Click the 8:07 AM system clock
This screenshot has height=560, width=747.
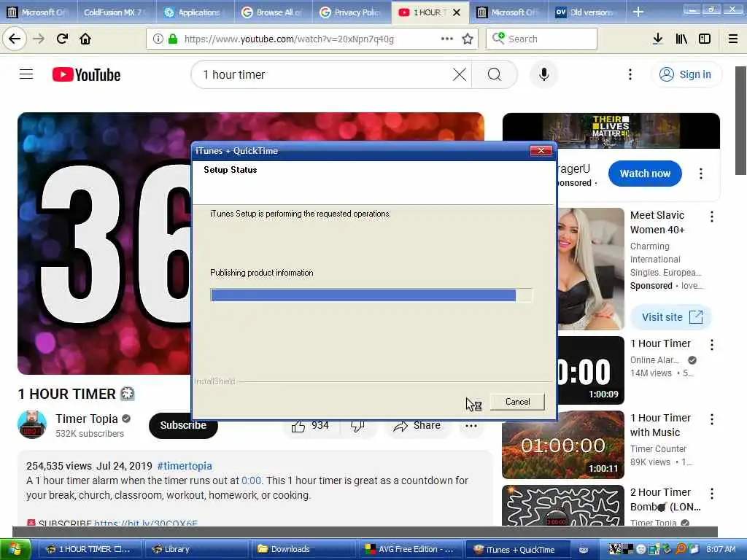pos(721,550)
